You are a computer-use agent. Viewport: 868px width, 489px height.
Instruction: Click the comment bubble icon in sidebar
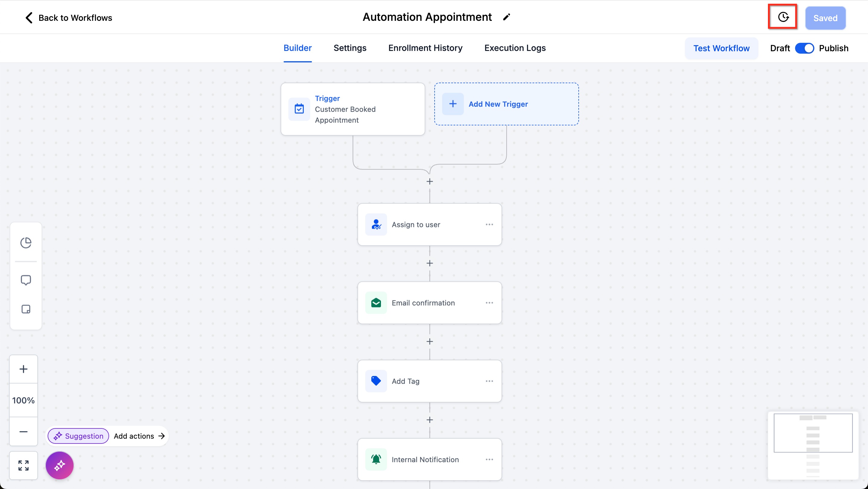point(26,280)
